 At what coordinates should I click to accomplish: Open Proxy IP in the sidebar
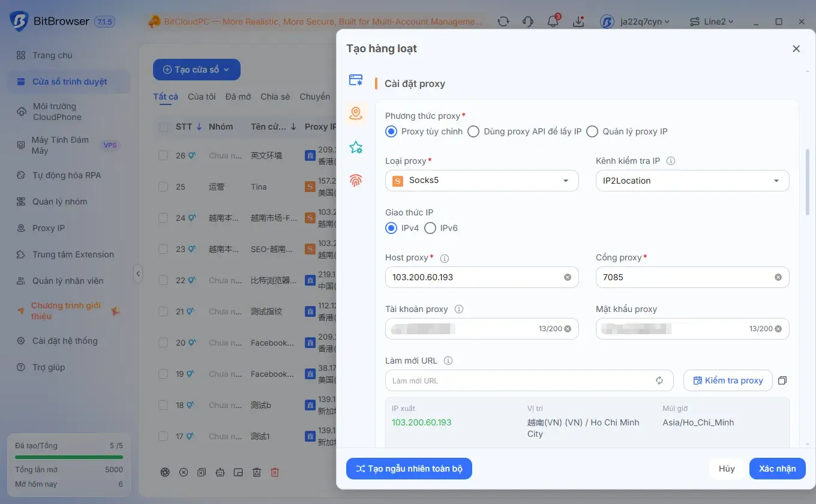pos(69,228)
